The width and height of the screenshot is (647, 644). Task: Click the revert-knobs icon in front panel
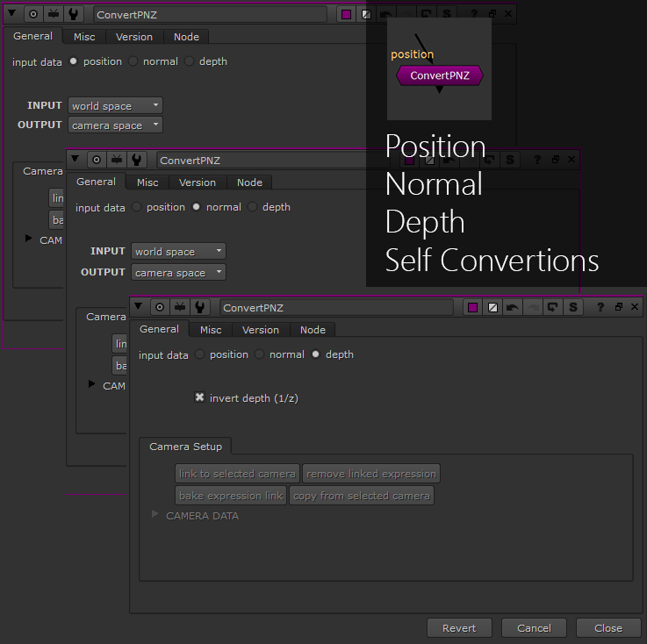tap(552, 307)
